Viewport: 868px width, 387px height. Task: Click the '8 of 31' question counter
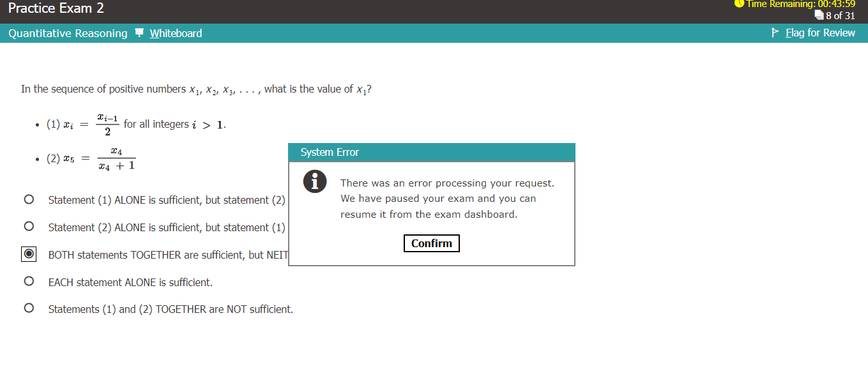pyautogui.click(x=840, y=15)
